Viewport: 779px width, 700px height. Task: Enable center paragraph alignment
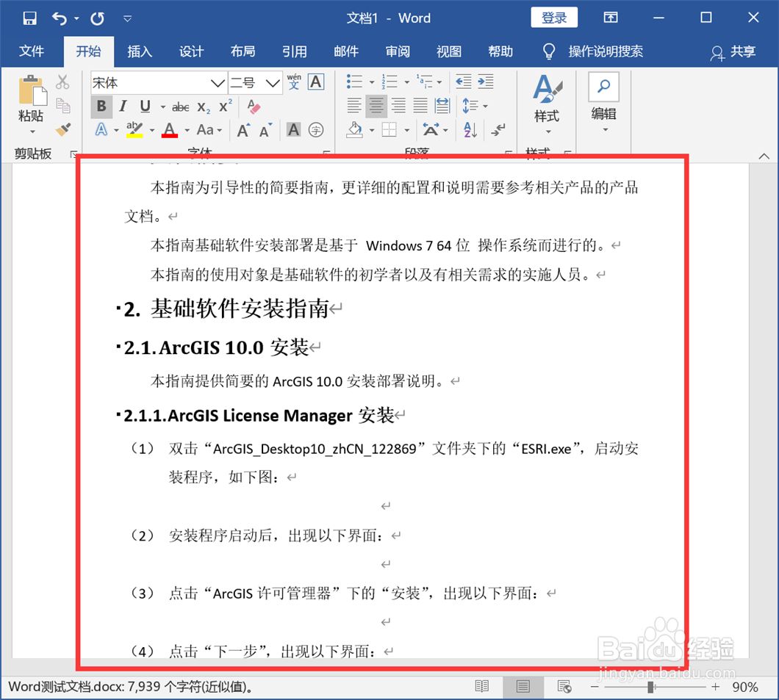pyautogui.click(x=376, y=106)
